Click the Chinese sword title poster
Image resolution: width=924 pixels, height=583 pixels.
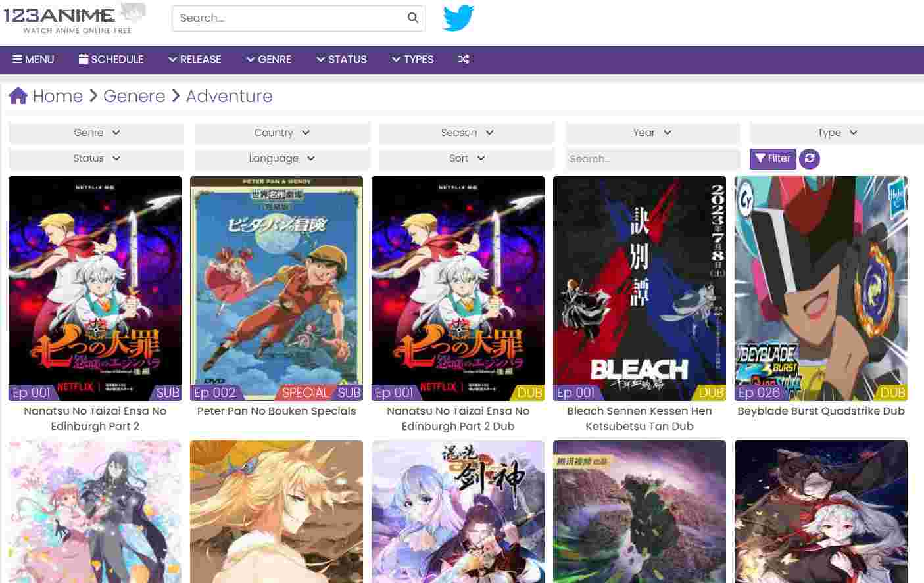coord(458,511)
